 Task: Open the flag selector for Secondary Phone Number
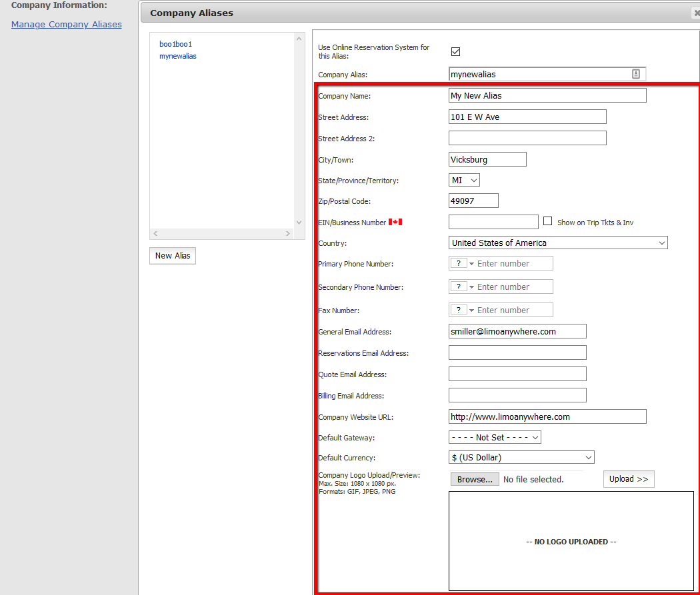coord(461,286)
